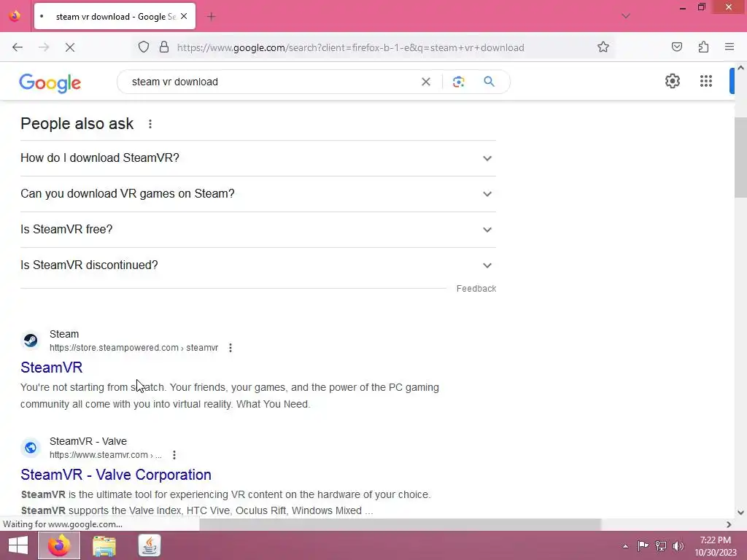Search by image with Google Lens icon

pyautogui.click(x=458, y=82)
